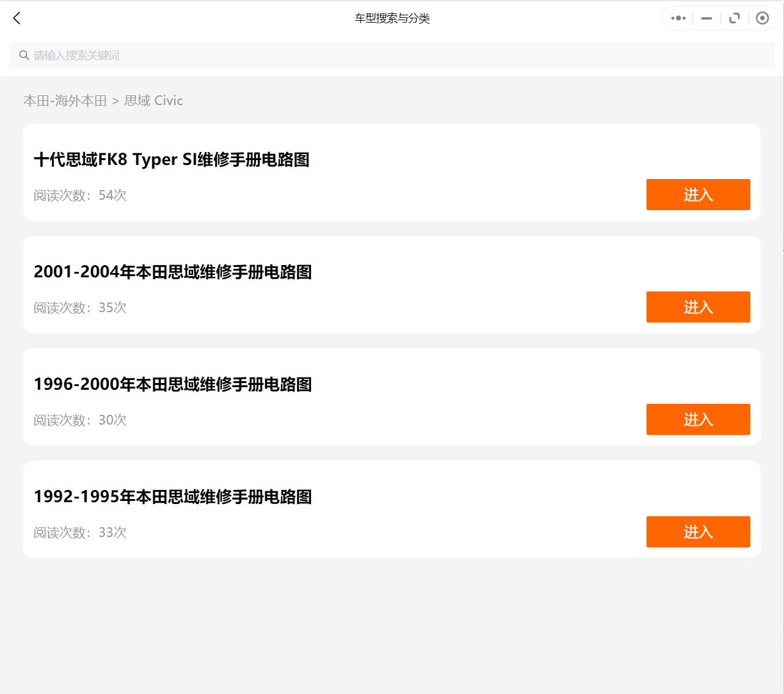Click the 阅读次数：54次 read count
Image resolution: width=784 pixels, height=694 pixels.
[x=80, y=195]
